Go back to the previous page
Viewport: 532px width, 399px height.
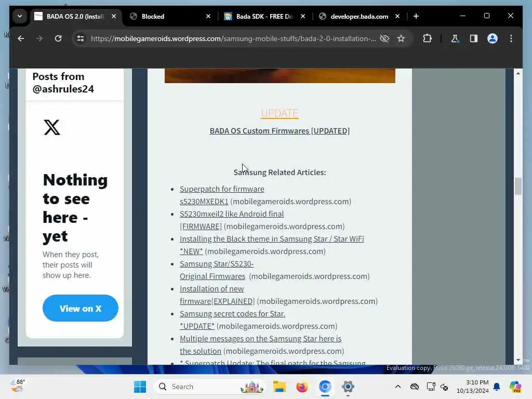point(21,38)
